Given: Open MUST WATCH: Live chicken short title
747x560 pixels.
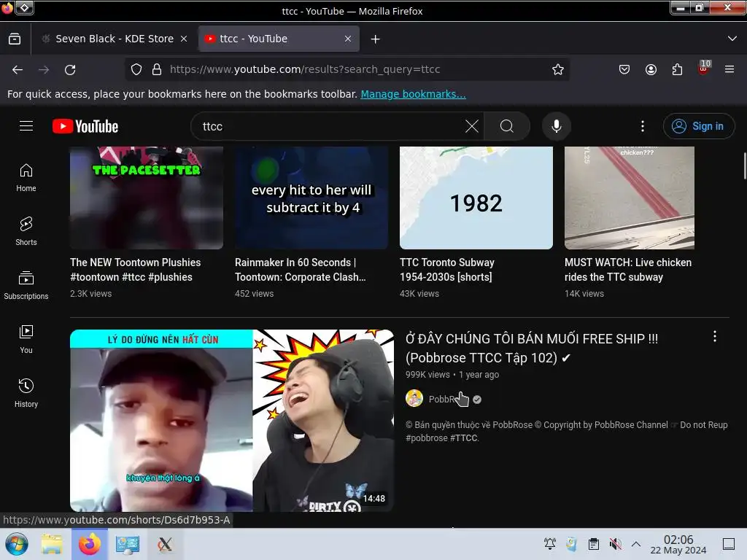Looking at the screenshot, I should (x=628, y=270).
